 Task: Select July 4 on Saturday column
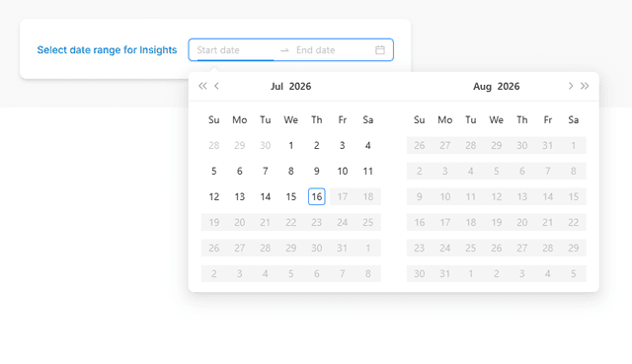pyautogui.click(x=368, y=145)
